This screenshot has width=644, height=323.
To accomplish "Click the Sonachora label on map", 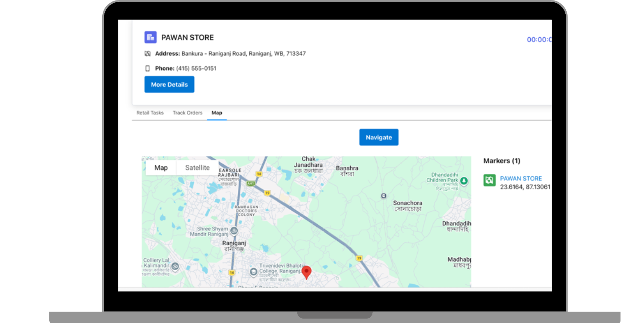I will 408,206.
